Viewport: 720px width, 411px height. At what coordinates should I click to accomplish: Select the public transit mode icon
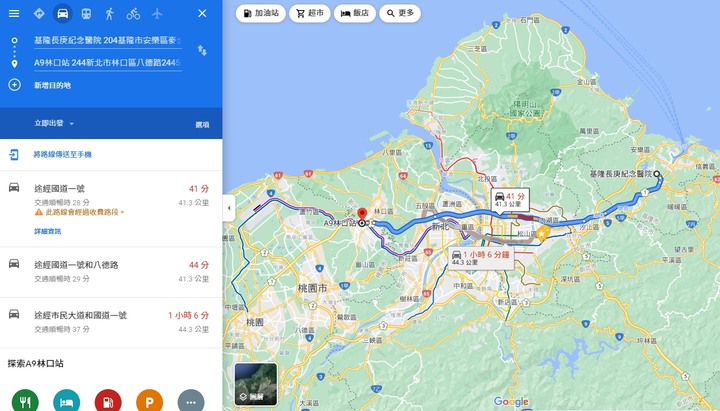[86, 14]
